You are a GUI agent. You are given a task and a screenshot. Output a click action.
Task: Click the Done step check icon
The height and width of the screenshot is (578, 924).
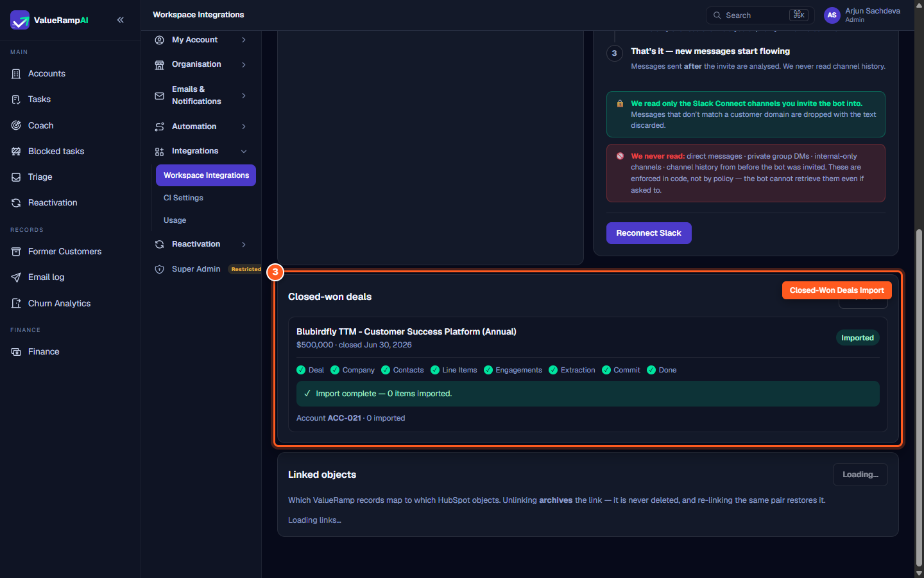pos(651,370)
